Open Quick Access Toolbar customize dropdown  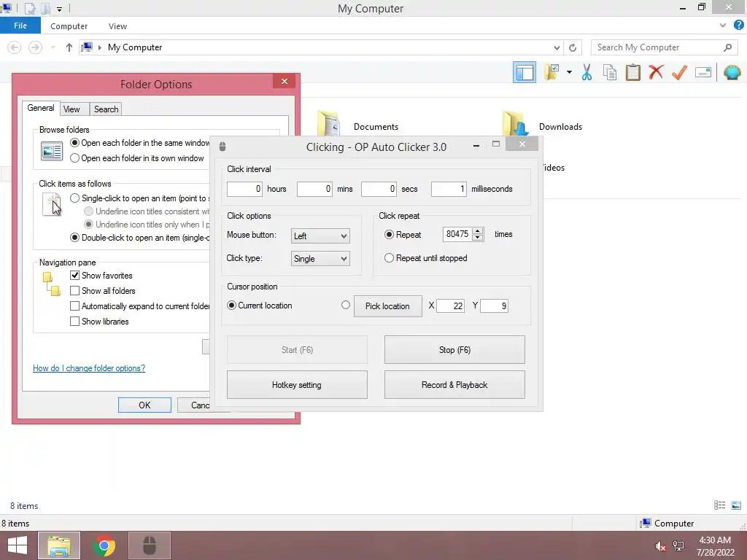coord(59,9)
